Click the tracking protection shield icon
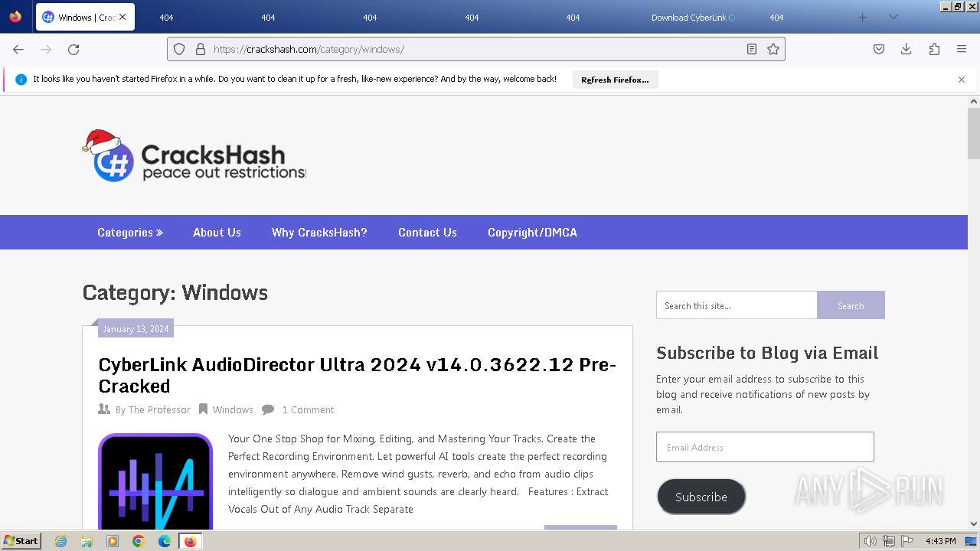 point(179,49)
